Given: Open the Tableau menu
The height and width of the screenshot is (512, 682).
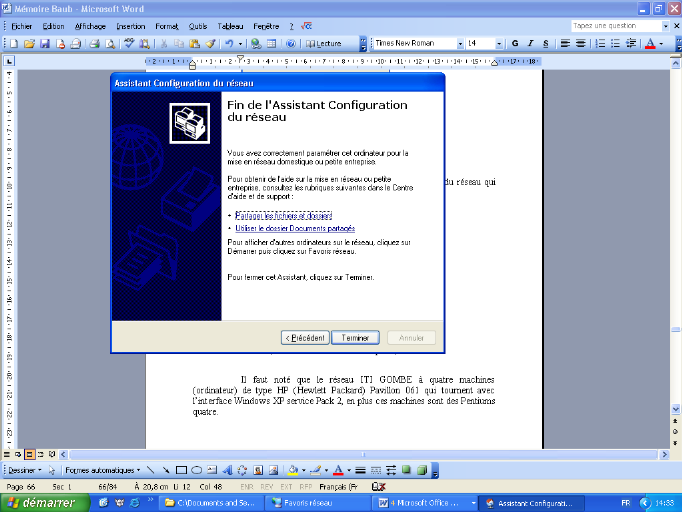Looking at the screenshot, I should pos(230,27).
